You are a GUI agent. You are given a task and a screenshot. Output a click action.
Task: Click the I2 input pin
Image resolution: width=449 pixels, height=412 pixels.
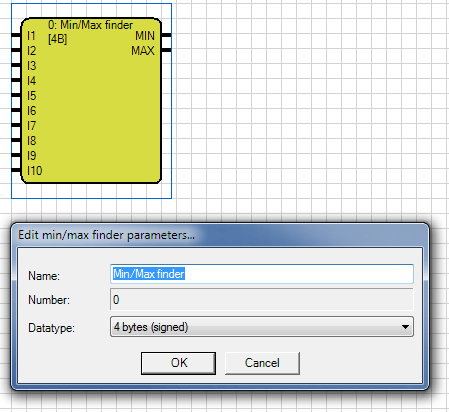(x=16, y=50)
